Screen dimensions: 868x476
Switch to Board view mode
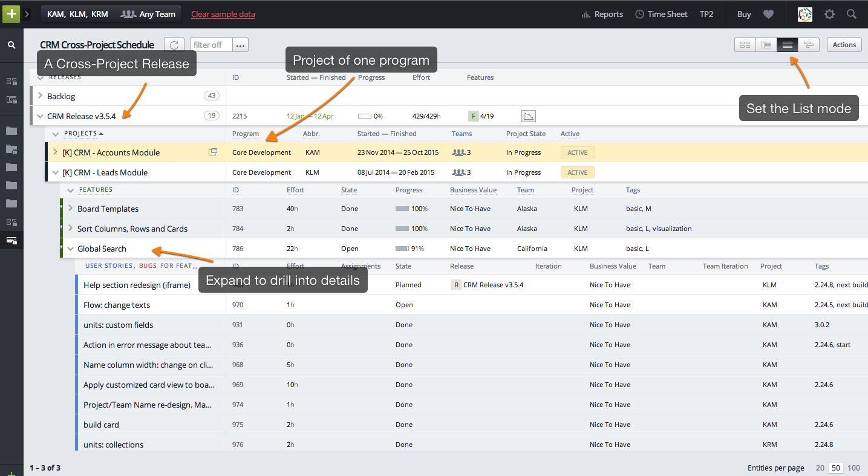coord(745,44)
